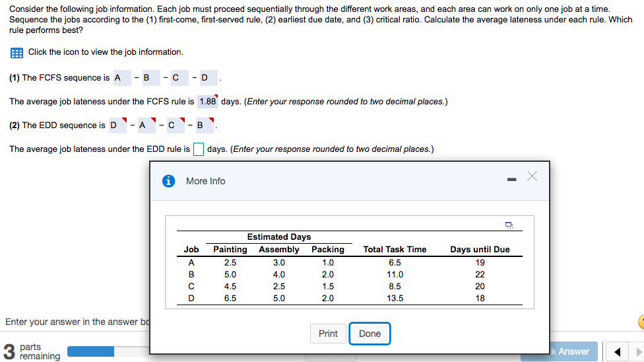Click total task time 6.5 for Job A
644x362 pixels.
(395, 262)
